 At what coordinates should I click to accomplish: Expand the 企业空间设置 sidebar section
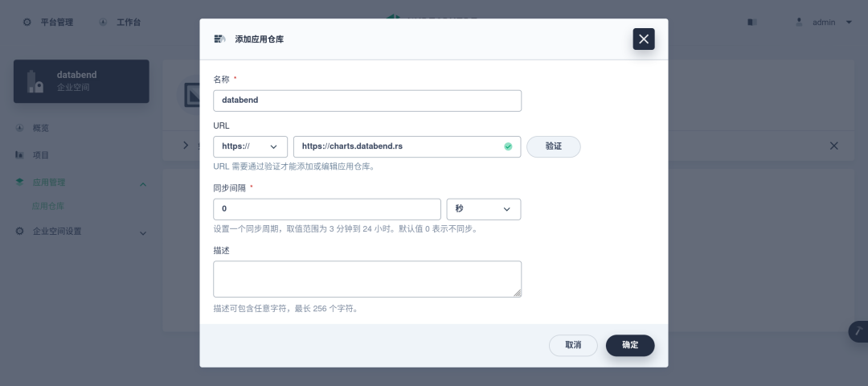point(143,232)
